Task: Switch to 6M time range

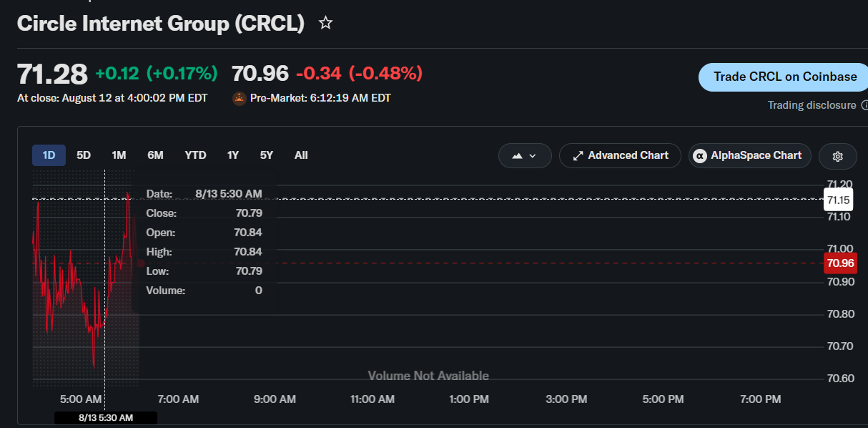Action: click(x=155, y=155)
